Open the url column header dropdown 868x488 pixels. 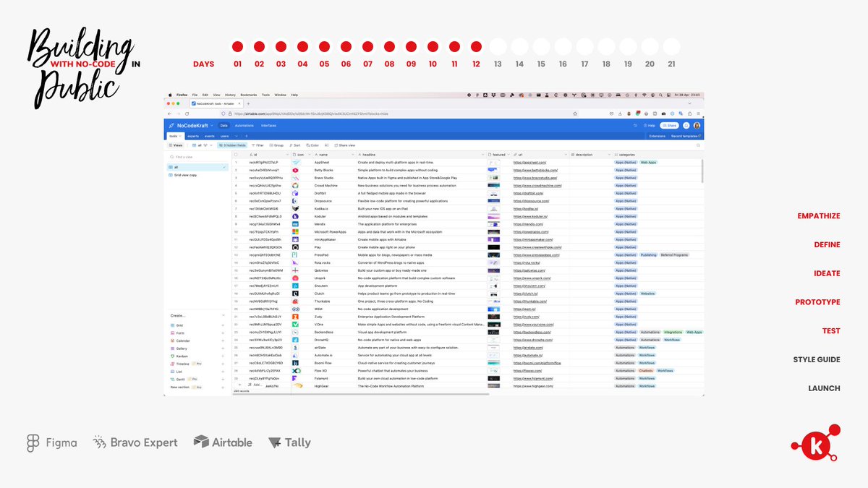coord(566,155)
